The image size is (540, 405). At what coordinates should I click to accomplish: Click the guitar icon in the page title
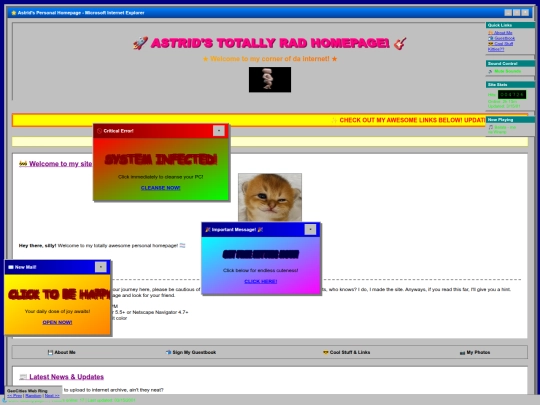tap(400, 43)
